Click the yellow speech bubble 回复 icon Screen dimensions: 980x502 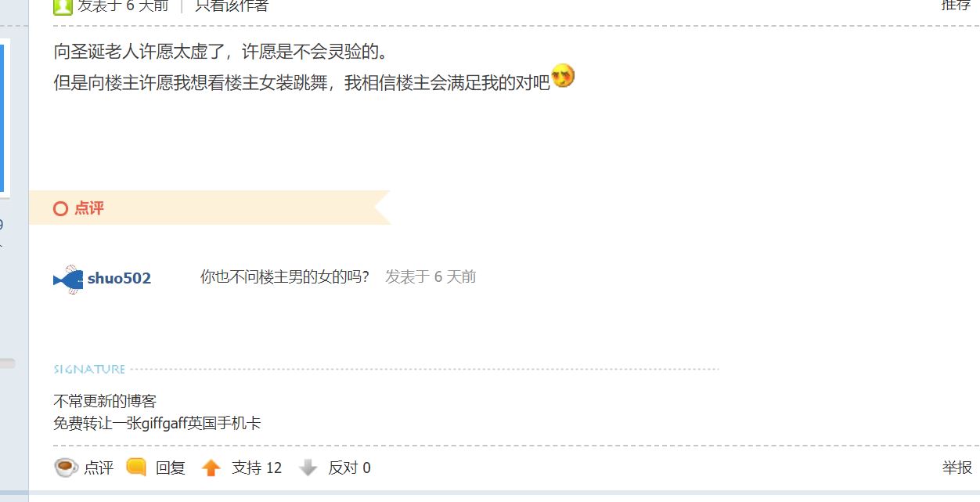(x=136, y=468)
